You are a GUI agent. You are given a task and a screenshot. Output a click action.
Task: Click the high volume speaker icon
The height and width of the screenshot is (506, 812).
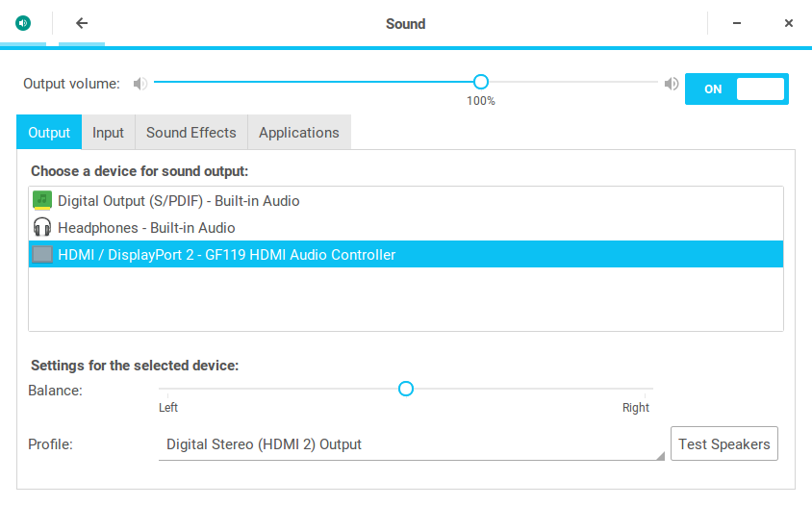click(672, 84)
